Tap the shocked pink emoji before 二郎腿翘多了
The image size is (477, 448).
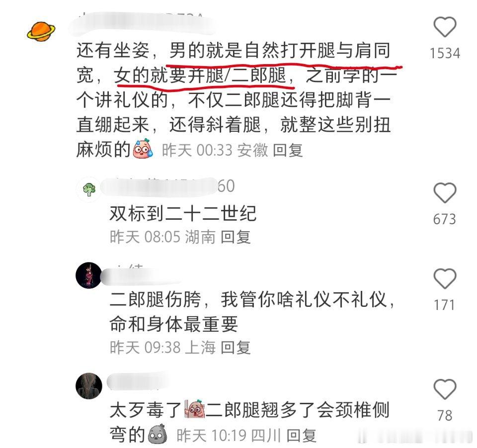coord(194,409)
